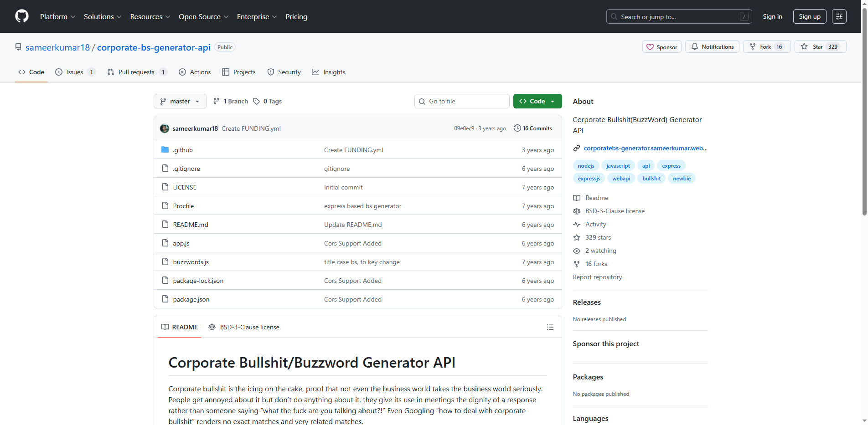Click Report repository link

tap(597, 277)
